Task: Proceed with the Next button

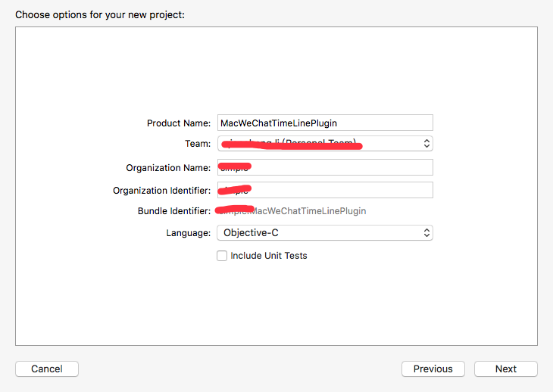Action: click(506, 369)
